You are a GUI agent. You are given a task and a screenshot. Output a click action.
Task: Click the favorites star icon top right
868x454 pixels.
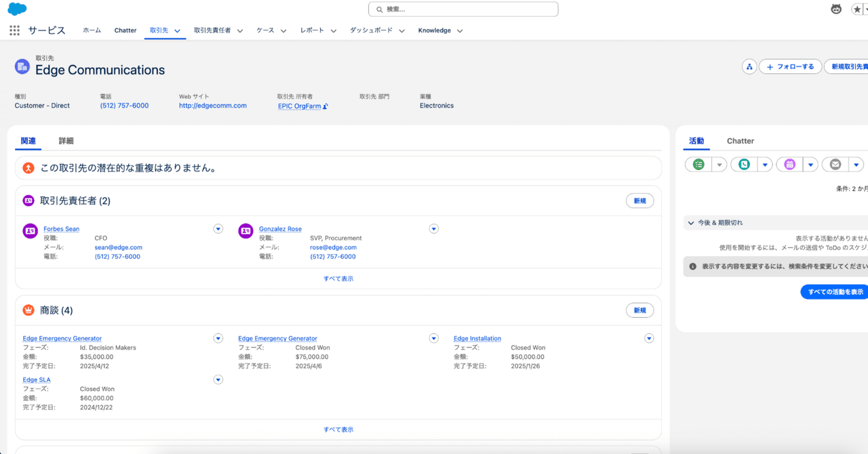[856, 9]
